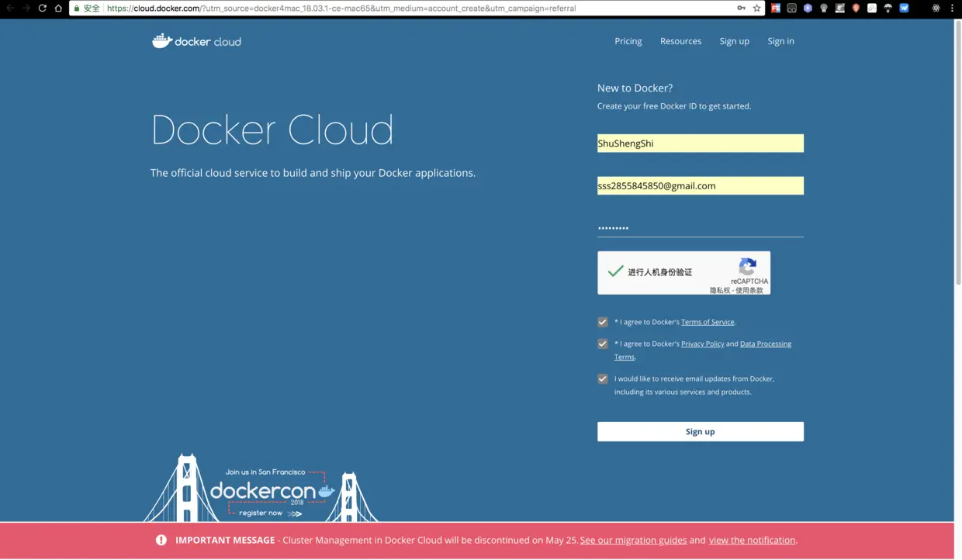Open the FeHelper extension icon

[x=775, y=8]
